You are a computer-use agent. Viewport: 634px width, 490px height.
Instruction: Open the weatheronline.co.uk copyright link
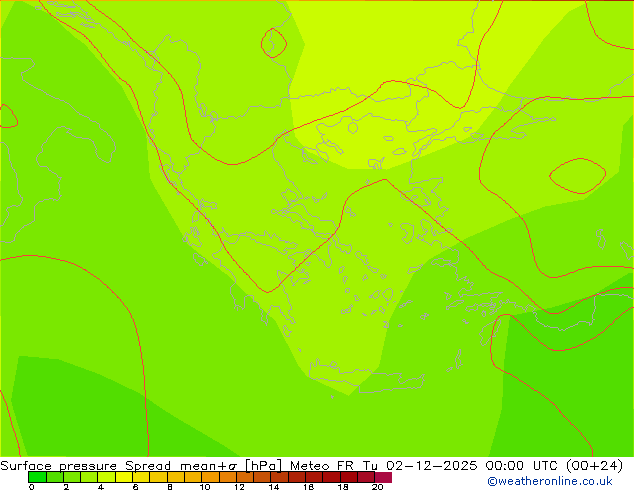coord(550,481)
